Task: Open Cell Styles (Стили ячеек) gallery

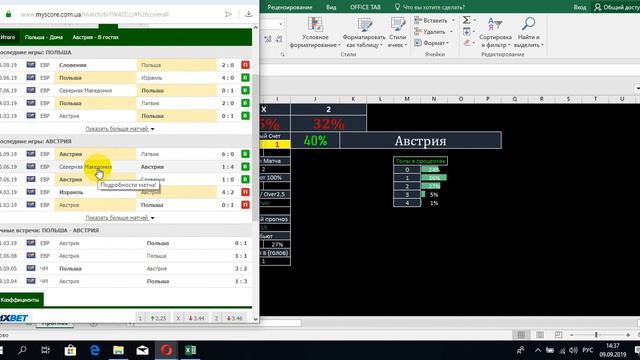Action: coord(397,33)
